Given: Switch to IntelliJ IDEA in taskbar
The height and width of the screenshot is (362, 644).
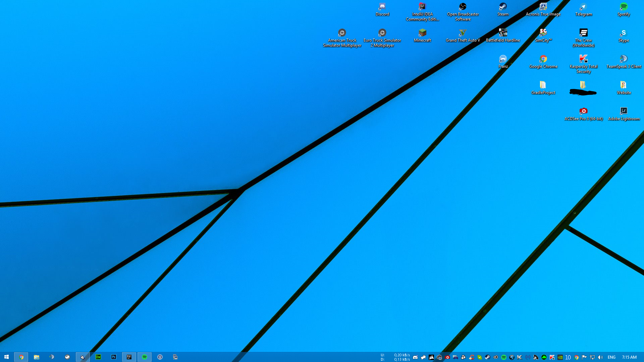Looking at the screenshot, I should 129,357.
